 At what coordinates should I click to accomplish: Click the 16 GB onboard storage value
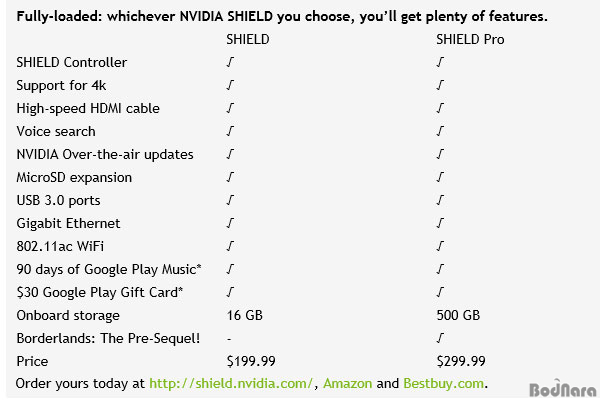pyautogui.click(x=245, y=315)
